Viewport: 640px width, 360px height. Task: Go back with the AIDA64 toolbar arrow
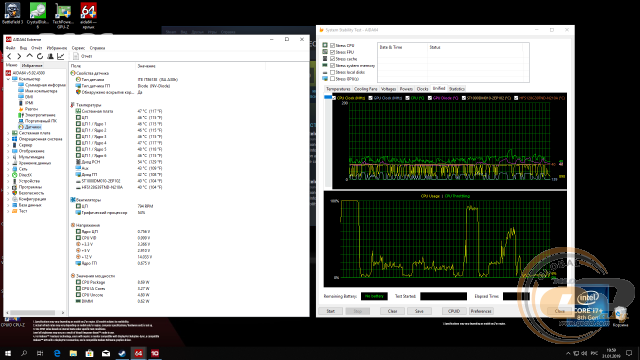[9, 56]
